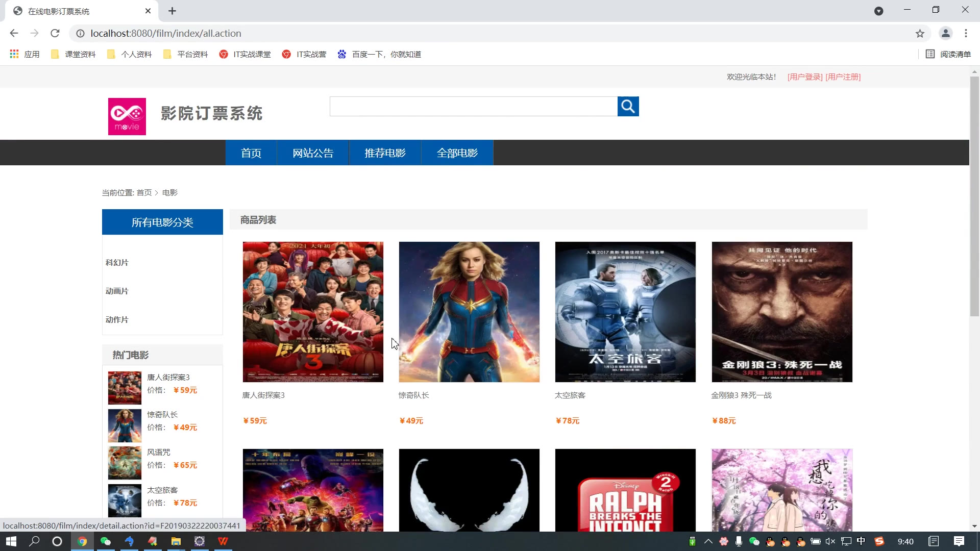Screen dimensions: 980x551
Task: Open the 全部电影 nav tab
Action: (457, 153)
